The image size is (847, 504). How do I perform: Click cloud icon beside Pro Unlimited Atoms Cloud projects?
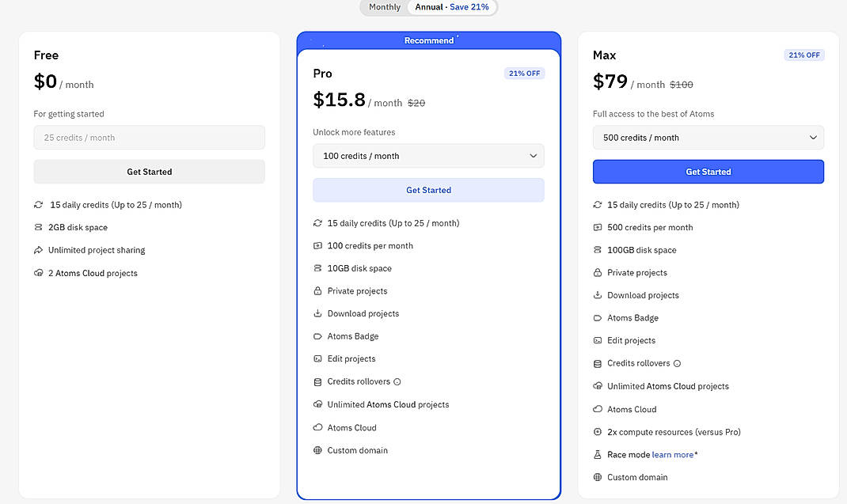click(317, 404)
